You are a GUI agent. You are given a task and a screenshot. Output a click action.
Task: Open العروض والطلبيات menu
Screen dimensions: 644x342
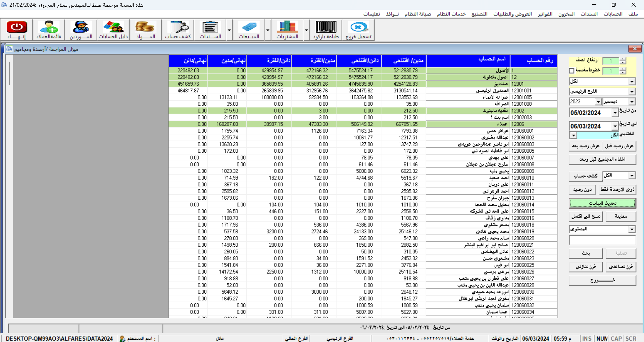512,14
